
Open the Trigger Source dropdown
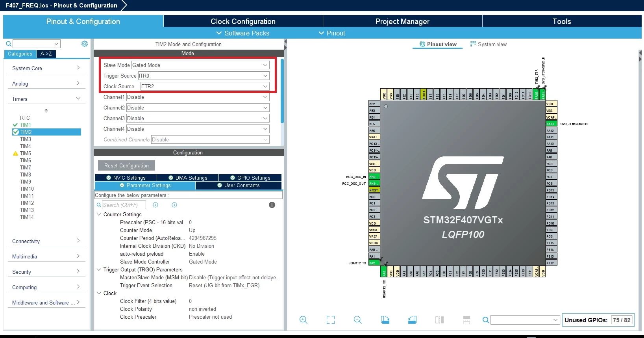[x=204, y=76]
